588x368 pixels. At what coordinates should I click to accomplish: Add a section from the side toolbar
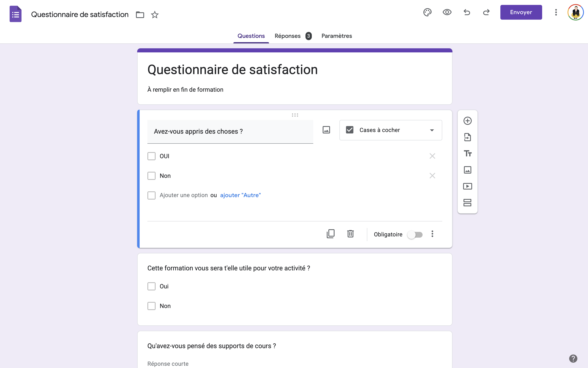point(467,202)
